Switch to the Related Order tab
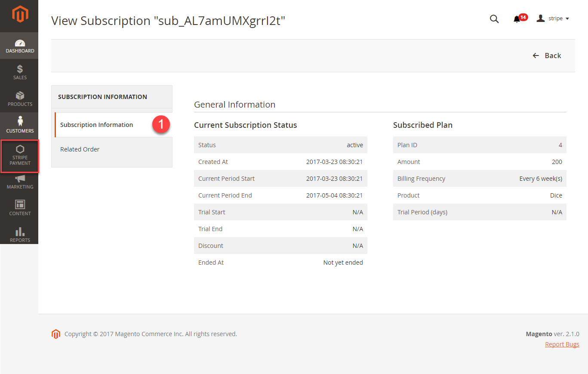Viewport: 588px width, 374px height. pyautogui.click(x=80, y=149)
